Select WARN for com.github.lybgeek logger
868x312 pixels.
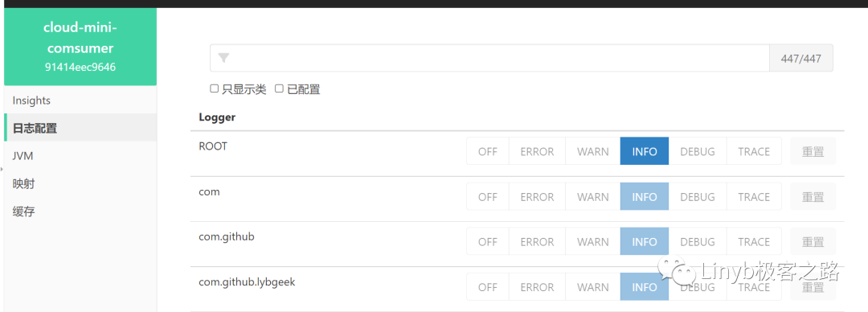(592, 287)
